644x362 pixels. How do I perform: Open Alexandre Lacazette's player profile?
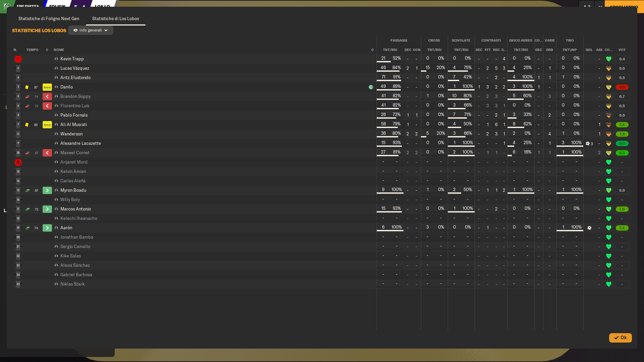(x=80, y=143)
